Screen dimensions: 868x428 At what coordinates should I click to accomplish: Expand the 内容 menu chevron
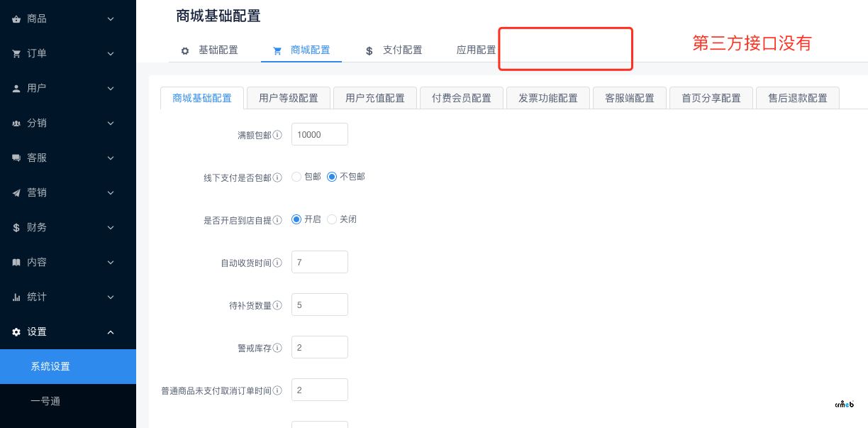[x=111, y=263]
